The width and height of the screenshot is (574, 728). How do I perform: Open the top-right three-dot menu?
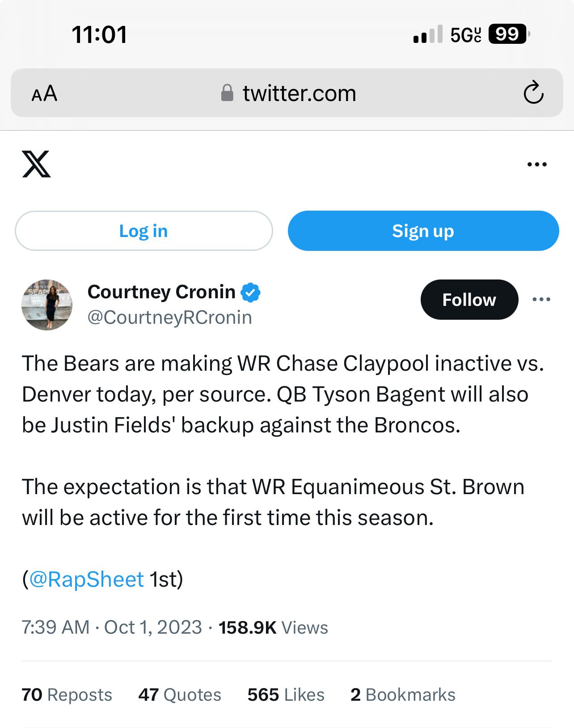point(537,165)
